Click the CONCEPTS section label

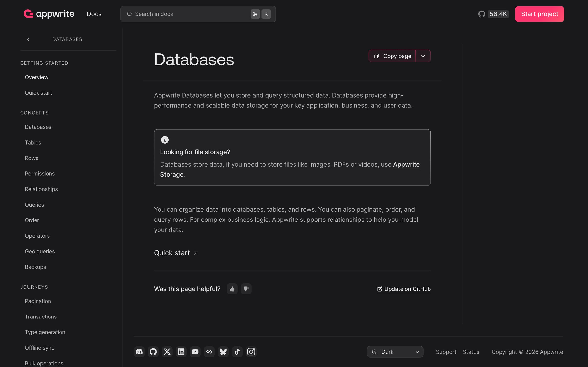pos(34,113)
